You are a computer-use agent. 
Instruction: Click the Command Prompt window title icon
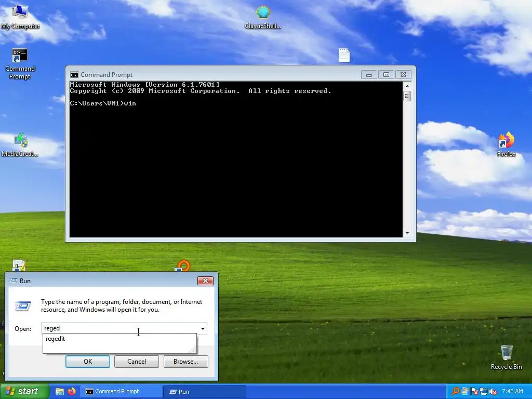(74, 75)
